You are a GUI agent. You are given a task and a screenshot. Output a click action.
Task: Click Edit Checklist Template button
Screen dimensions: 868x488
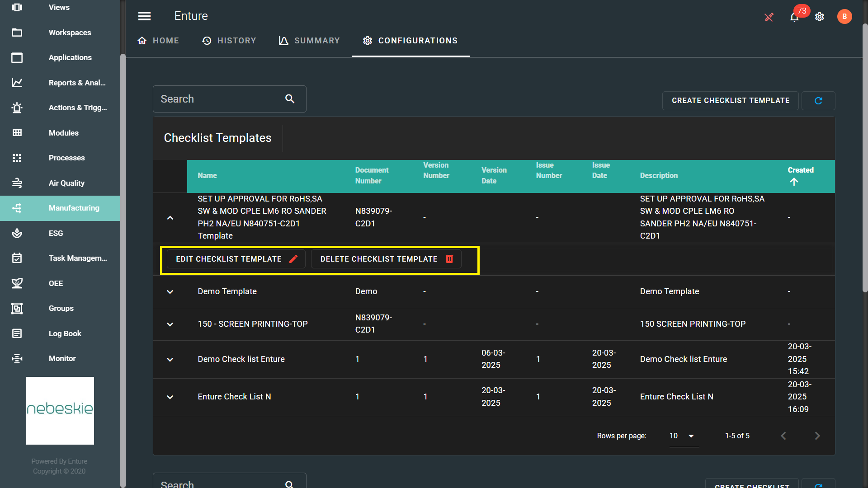pos(236,259)
